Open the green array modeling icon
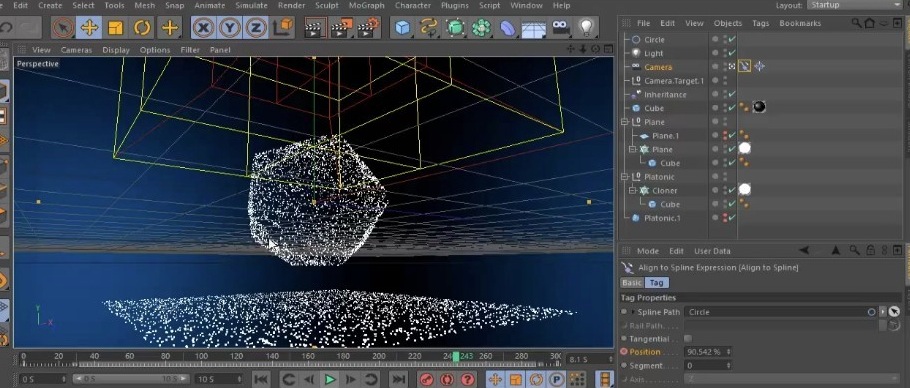910x388 pixels. coord(481,27)
